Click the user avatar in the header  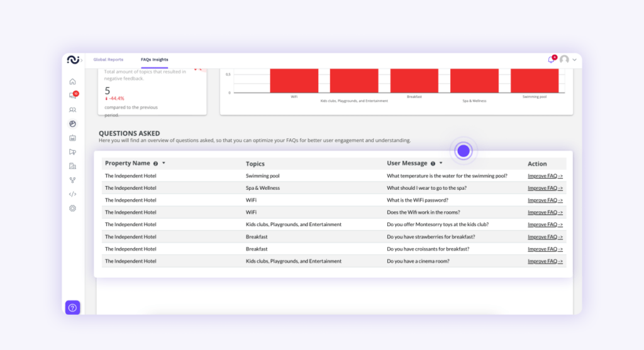pos(564,60)
